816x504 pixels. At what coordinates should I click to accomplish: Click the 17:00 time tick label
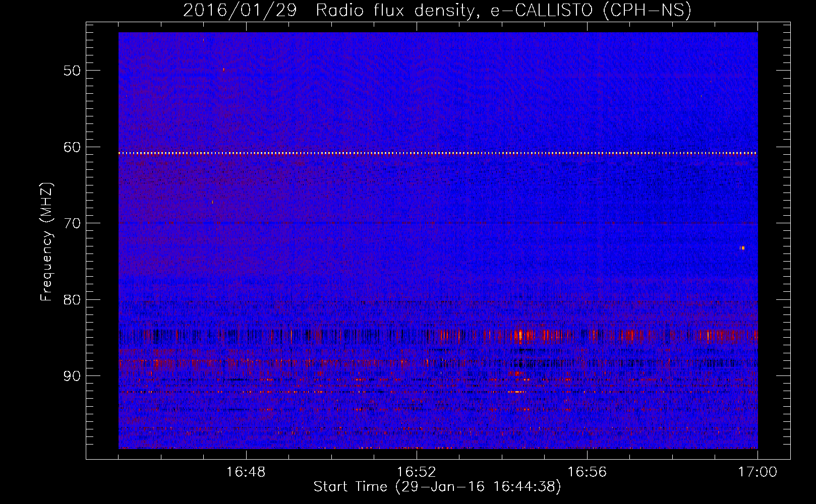[x=757, y=472]
